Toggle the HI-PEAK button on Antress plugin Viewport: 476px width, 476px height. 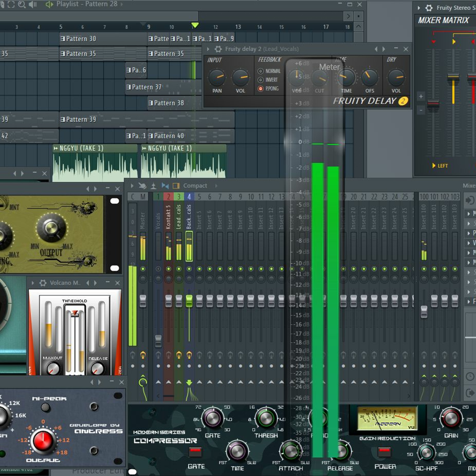pyautogui.click(x=45, y=407)
